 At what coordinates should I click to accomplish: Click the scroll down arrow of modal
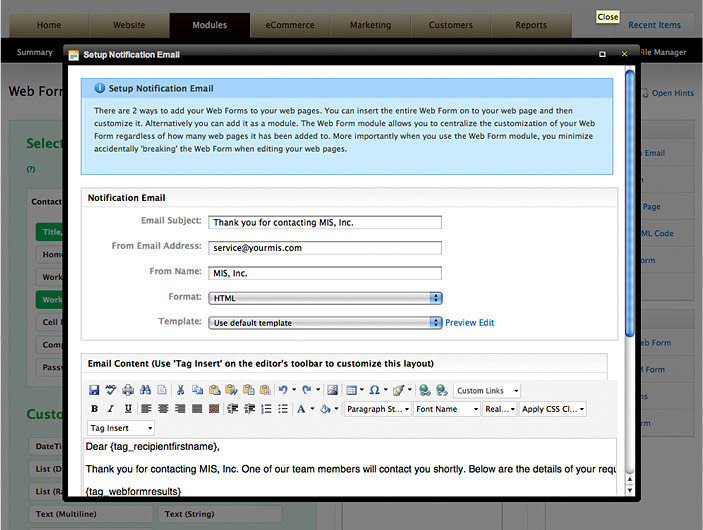(x=629, y=490)
